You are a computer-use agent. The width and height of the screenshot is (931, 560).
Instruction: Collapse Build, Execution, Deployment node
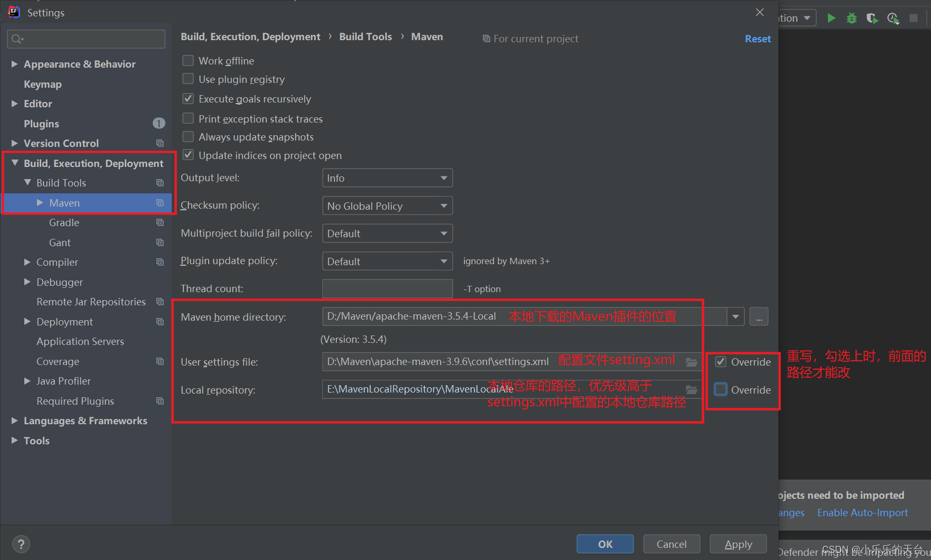pyautogui.click(x=15, y=163)
